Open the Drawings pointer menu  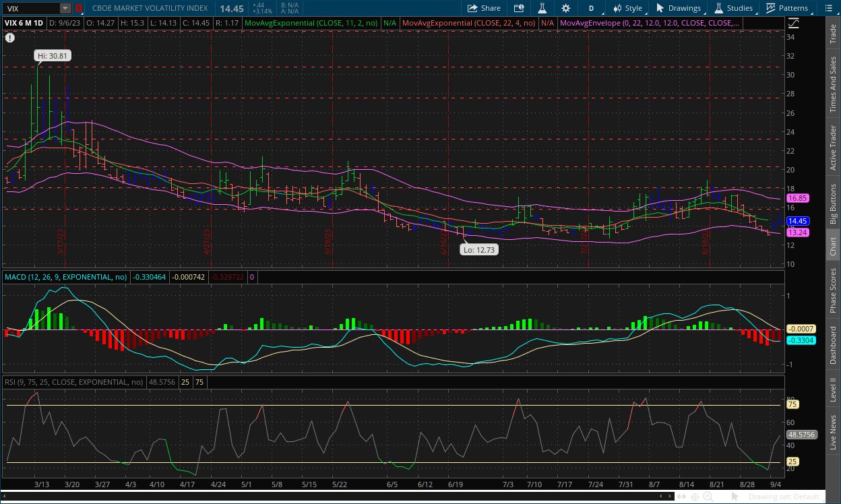point(679,8)
